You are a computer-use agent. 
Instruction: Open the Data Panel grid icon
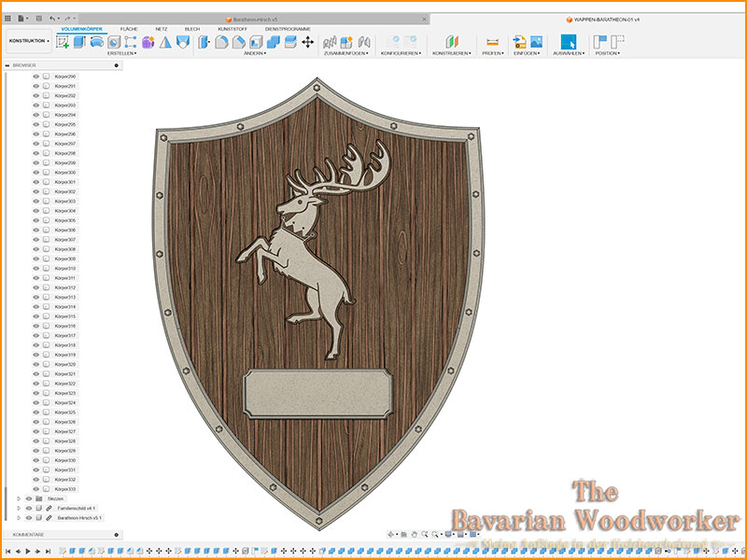7,19
